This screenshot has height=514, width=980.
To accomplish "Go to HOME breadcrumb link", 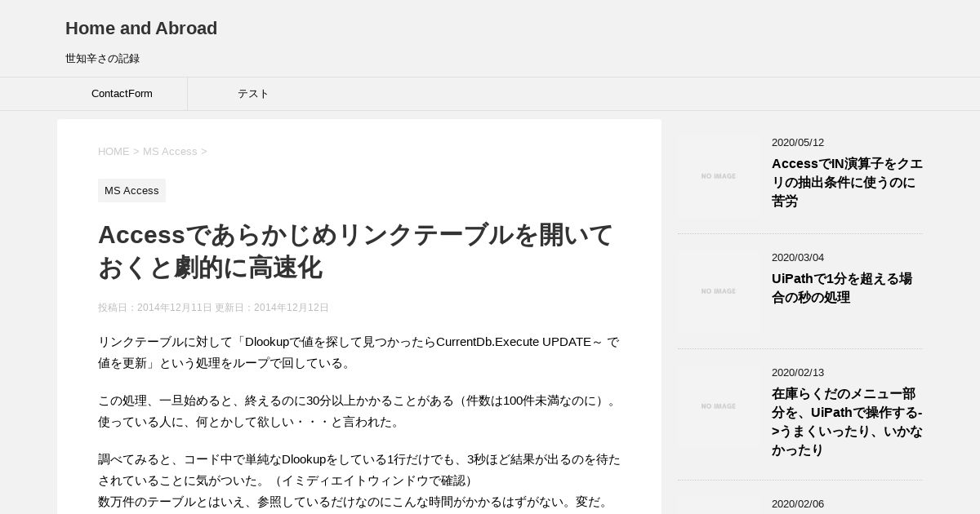I will [114, 152].
